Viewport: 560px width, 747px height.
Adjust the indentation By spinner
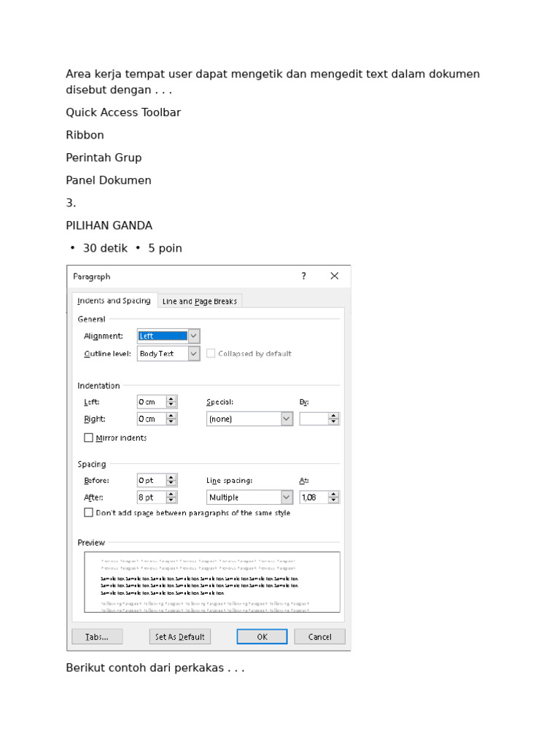[334, 419]
